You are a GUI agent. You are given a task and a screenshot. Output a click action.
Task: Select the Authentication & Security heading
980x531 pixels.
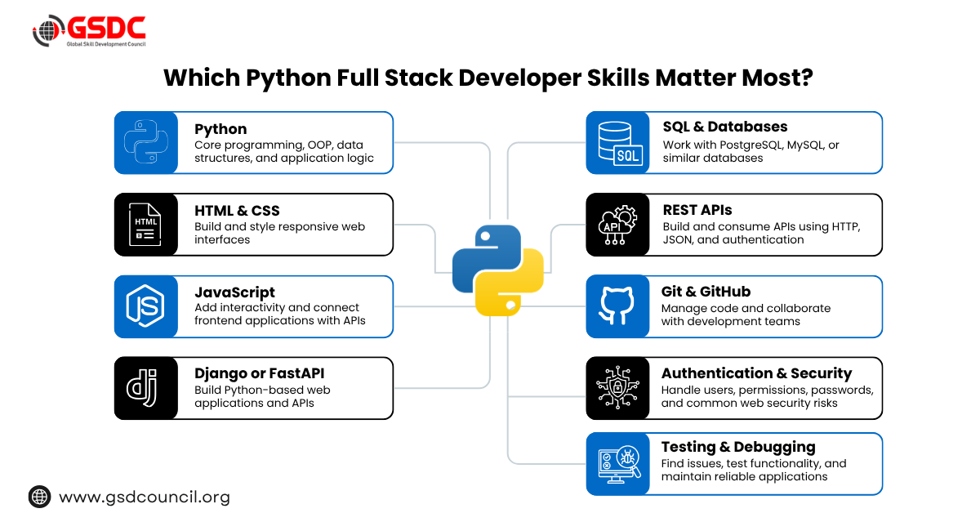point(756,373)
